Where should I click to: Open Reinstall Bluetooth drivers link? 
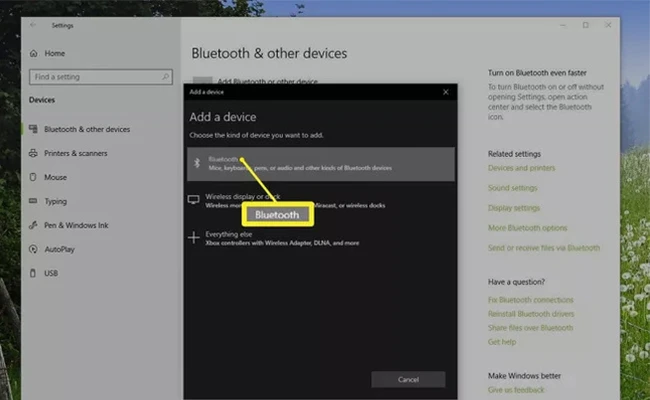coord(531,314)
